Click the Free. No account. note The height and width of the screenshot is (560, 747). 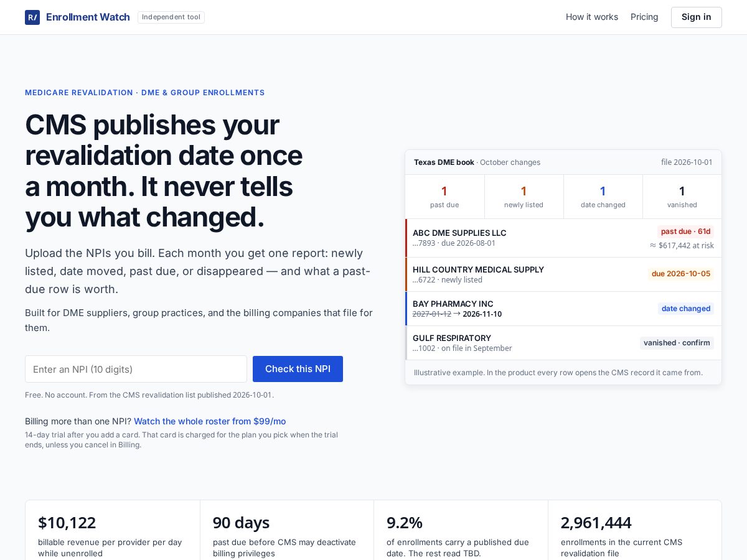tap(149, 395)
